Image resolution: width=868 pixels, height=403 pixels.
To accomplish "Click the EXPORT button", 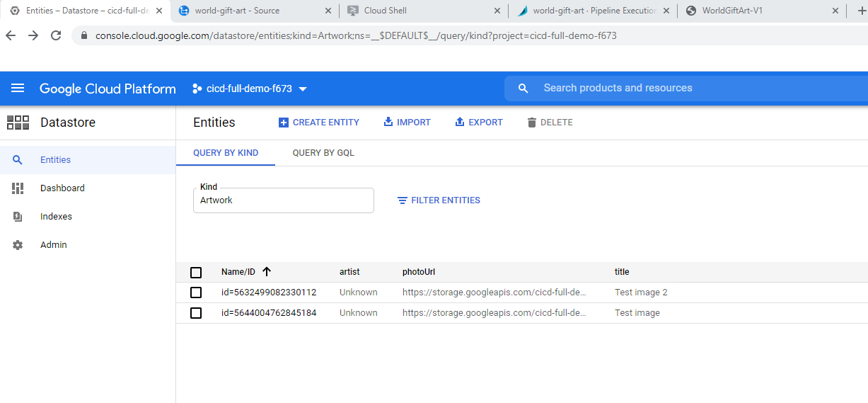I will click(478, 123).
